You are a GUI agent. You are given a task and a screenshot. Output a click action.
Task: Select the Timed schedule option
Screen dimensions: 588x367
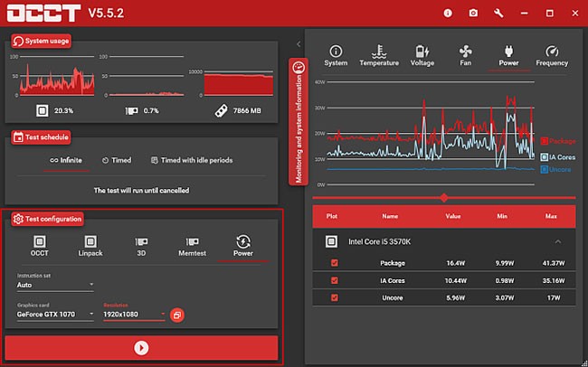(116, 160)
